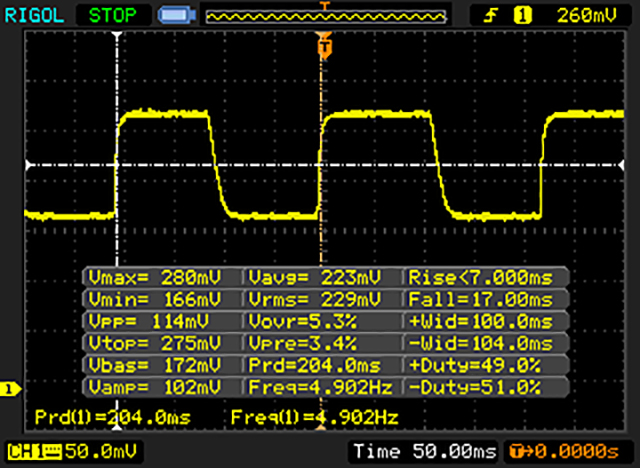
Task: Click the 50.0mV vertical scale value
Action: click(101, 452)
